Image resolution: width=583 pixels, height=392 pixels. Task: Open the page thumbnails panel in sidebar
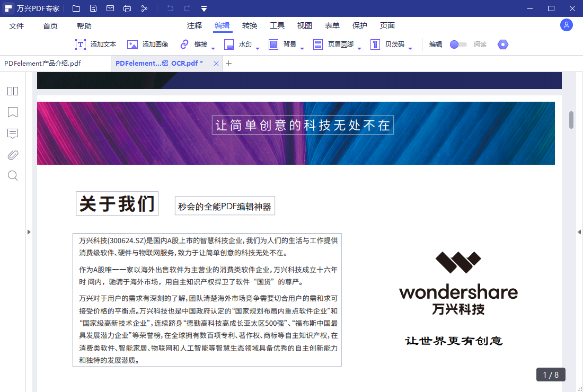[x=12, y=91]
